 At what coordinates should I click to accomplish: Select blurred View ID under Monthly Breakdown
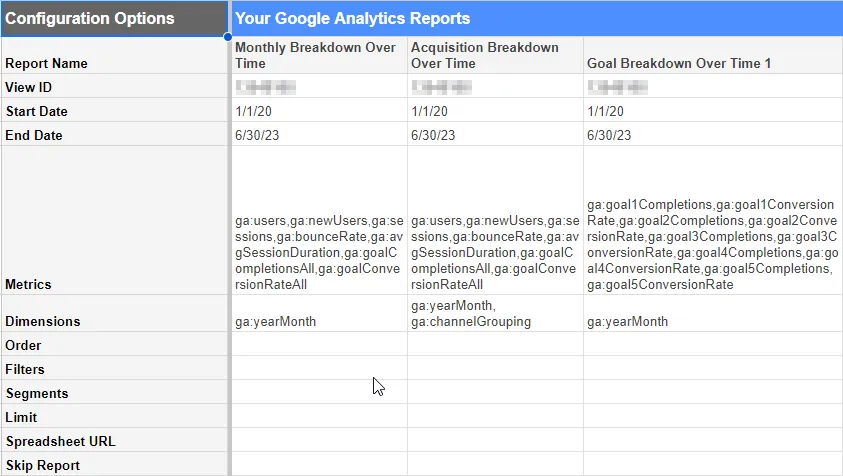(319, 86)
